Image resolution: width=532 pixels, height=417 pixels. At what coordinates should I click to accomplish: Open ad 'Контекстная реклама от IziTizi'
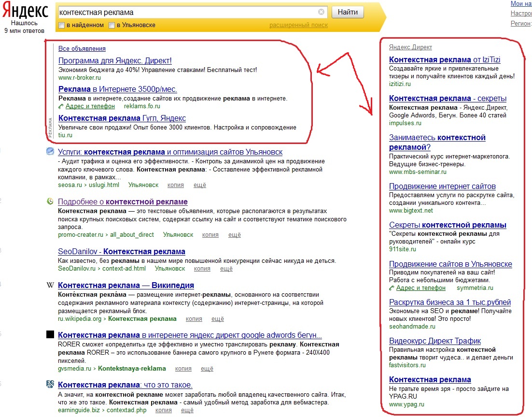[x=445, y=59]
